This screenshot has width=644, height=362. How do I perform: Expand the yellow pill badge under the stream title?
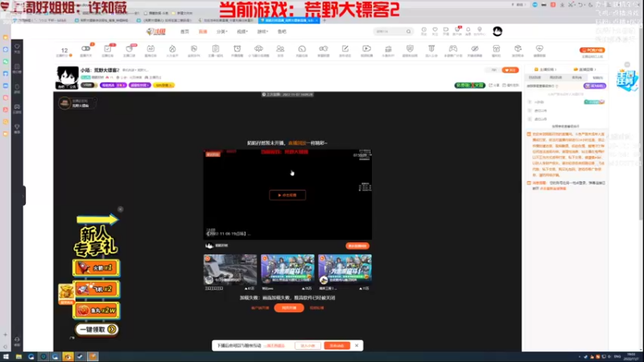[x=164, y=85]
